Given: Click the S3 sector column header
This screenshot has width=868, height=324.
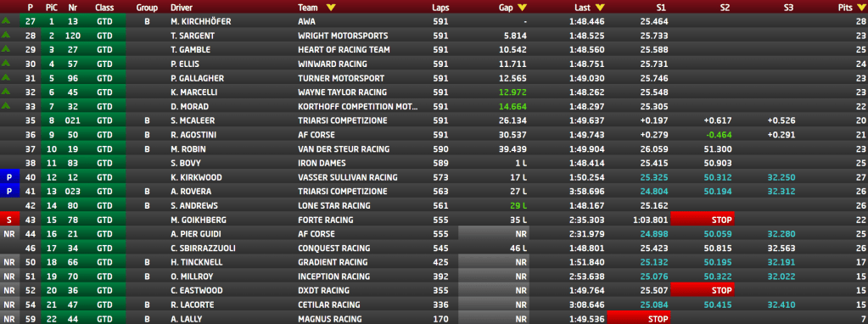Looking at the screenshot, I should pos(789,8).
